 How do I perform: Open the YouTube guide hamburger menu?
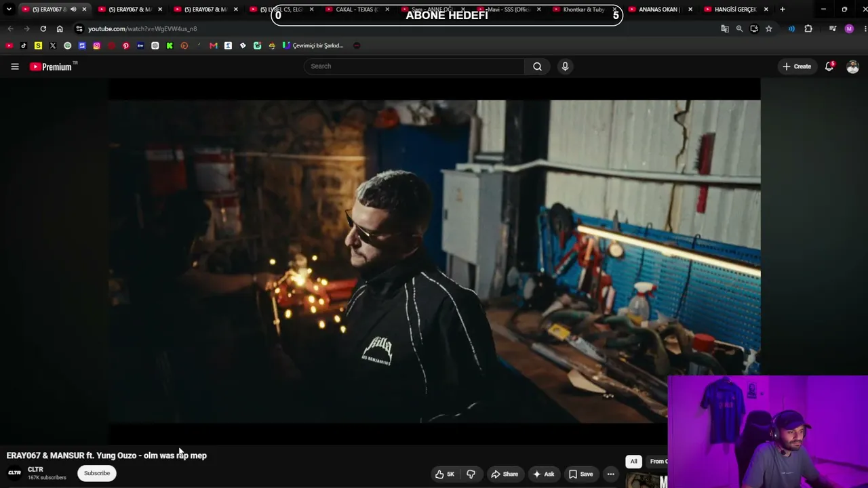tap(15, 66)
